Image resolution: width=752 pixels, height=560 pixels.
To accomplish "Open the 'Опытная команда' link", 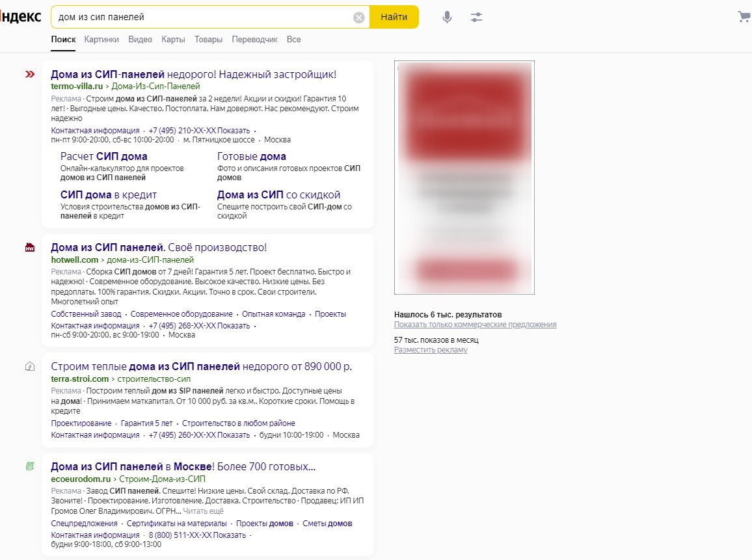I will pyautogui.click(x=273, y=314).
